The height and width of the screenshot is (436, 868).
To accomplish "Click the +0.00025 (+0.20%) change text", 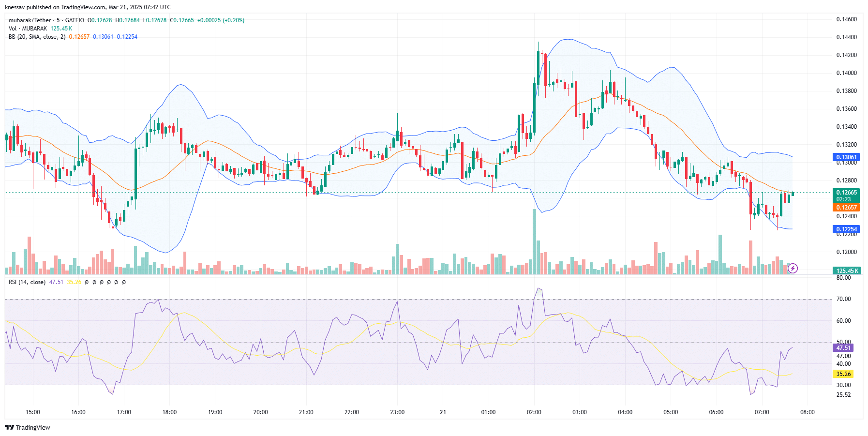I will pyautogui.click(x=221, y=20).
